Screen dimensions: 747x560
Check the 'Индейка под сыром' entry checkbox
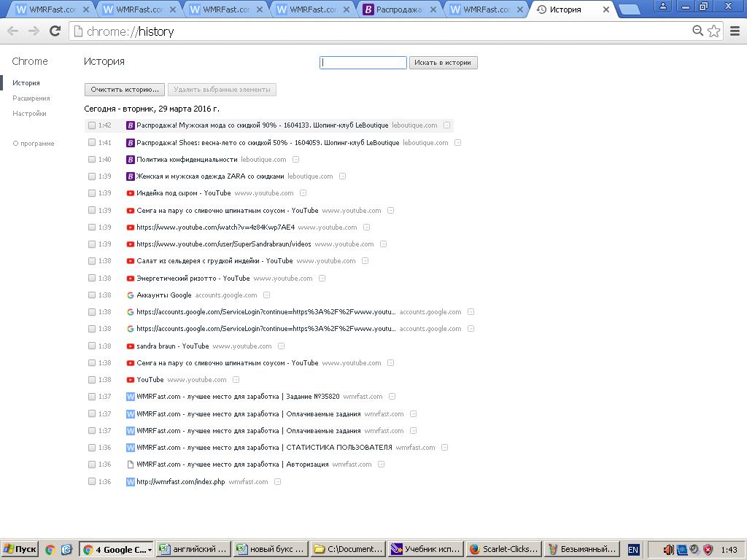(92, 193)
